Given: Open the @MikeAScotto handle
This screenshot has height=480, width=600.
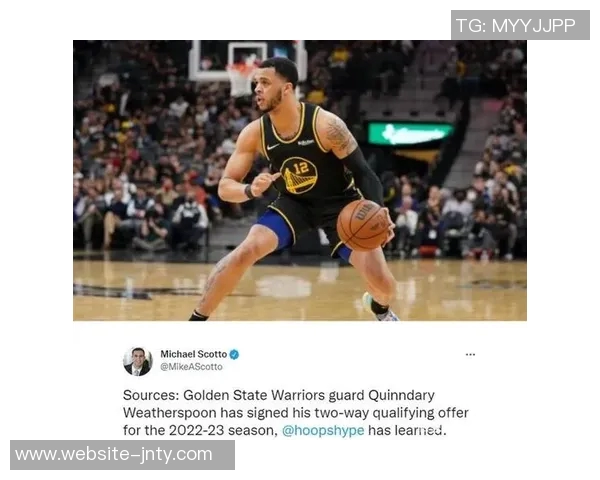Looking at the screenshot, I should (x=191, y=367).
